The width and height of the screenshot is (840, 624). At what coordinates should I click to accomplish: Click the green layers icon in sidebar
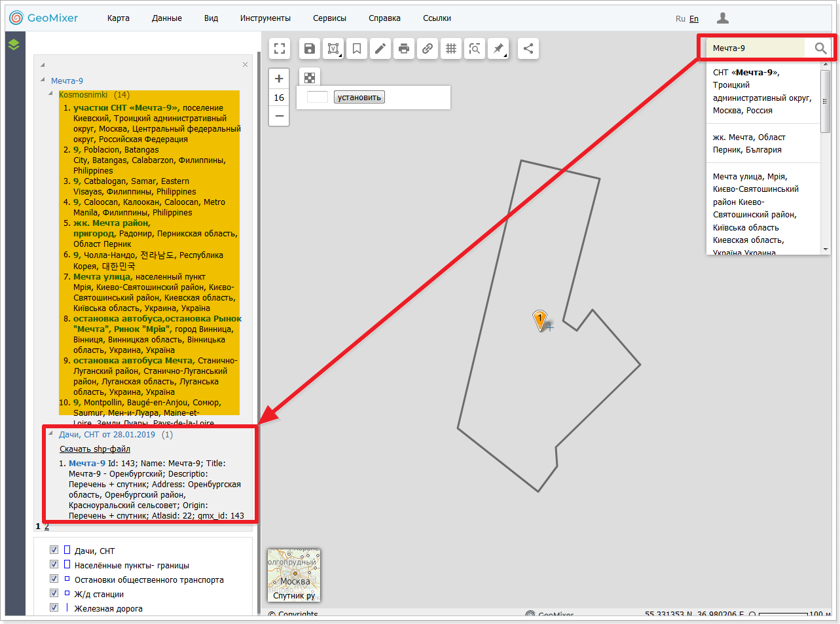tap(14, 45)
